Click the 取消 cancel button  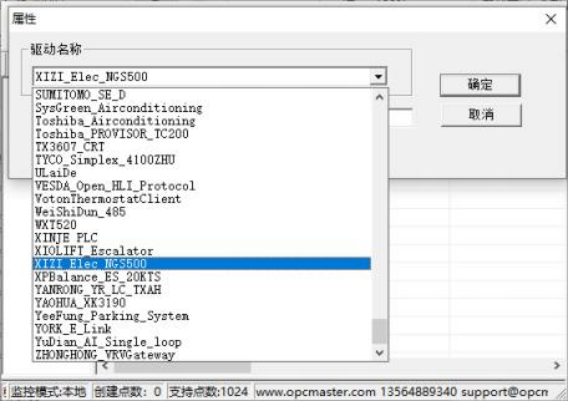pos(481,115)
